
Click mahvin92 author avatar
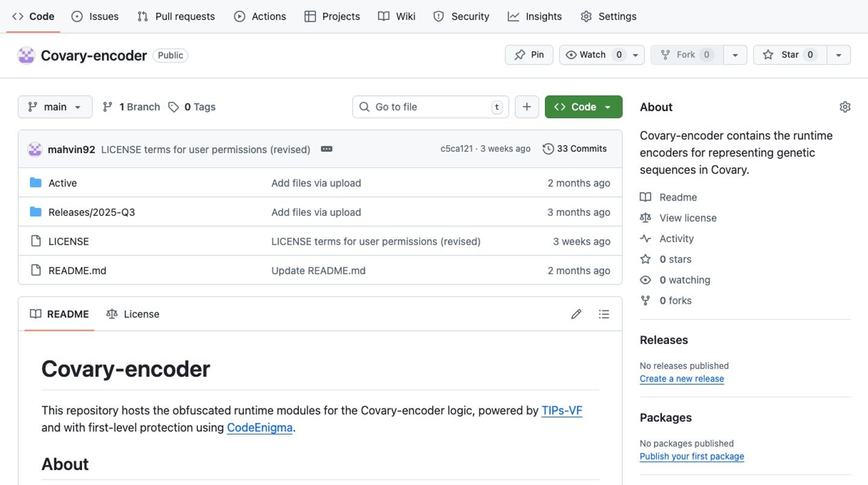click(35, 149)
